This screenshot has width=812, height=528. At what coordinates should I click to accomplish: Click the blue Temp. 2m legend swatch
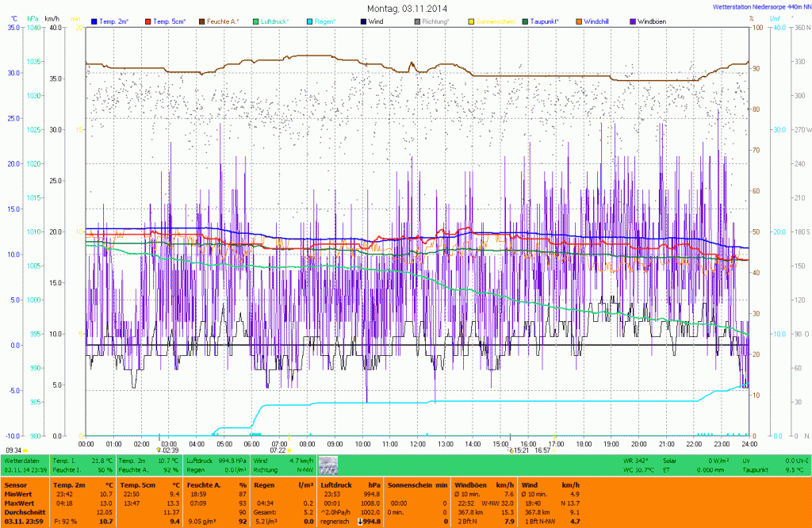click(x=94, y=20)
